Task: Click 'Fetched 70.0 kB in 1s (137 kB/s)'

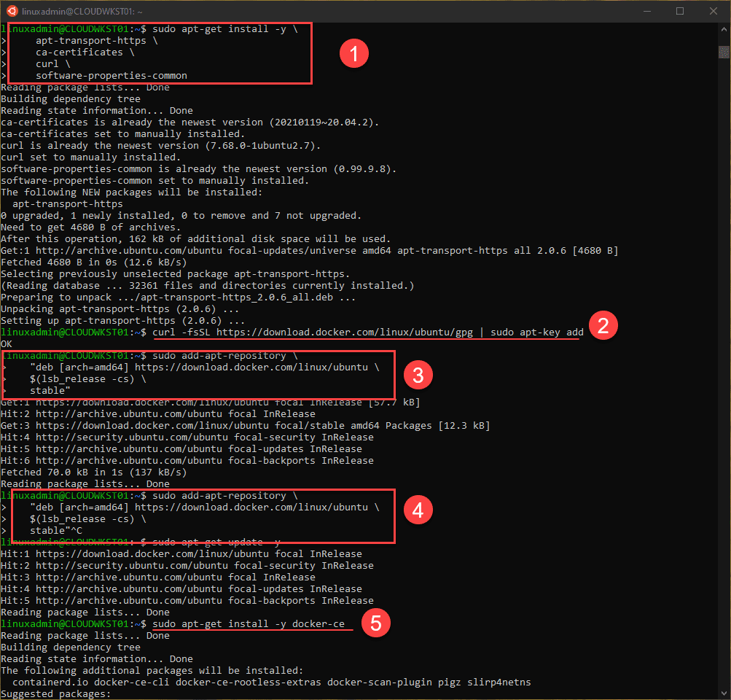Action: tap(94, 472)
